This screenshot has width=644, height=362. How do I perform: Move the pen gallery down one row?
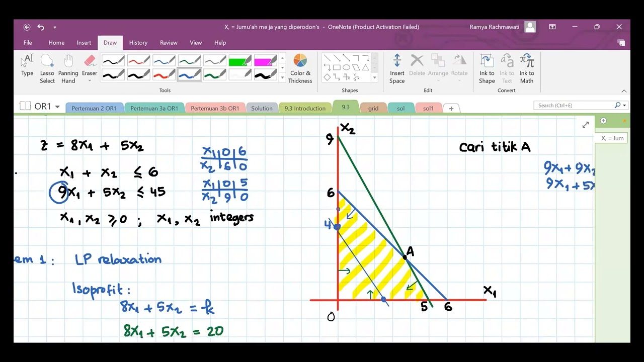[282, 68]
